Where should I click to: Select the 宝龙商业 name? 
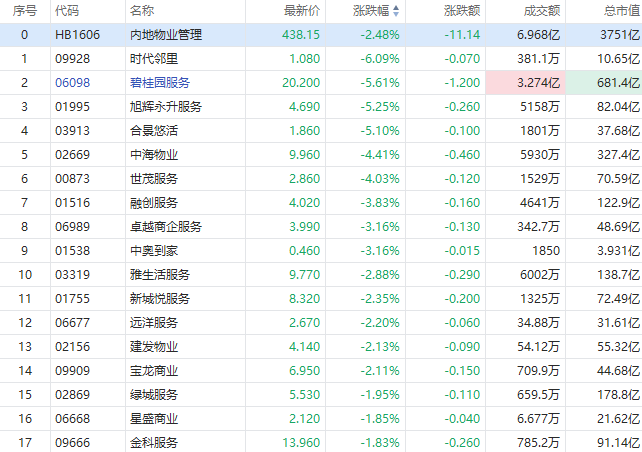(x=154, y=371)
